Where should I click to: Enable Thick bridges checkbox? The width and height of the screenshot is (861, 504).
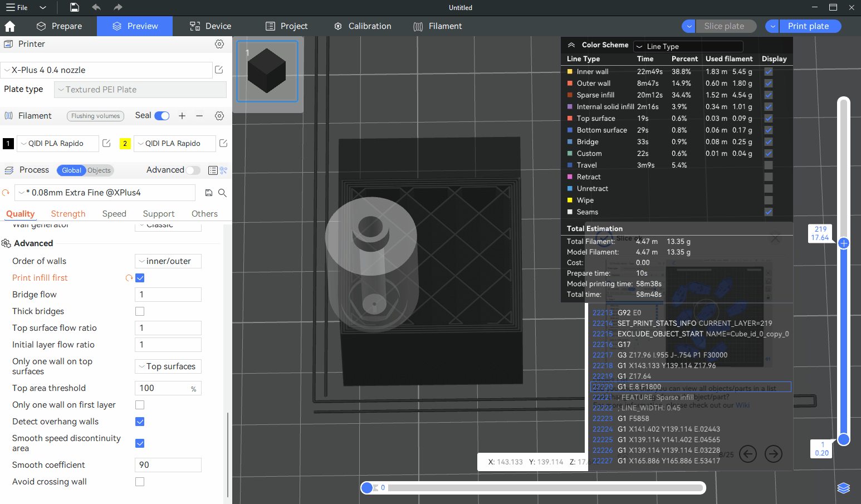[140, 311]
